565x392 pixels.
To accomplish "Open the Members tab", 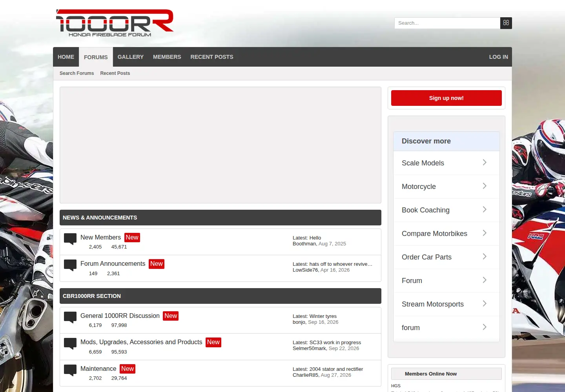I will [x=167, y=57].
